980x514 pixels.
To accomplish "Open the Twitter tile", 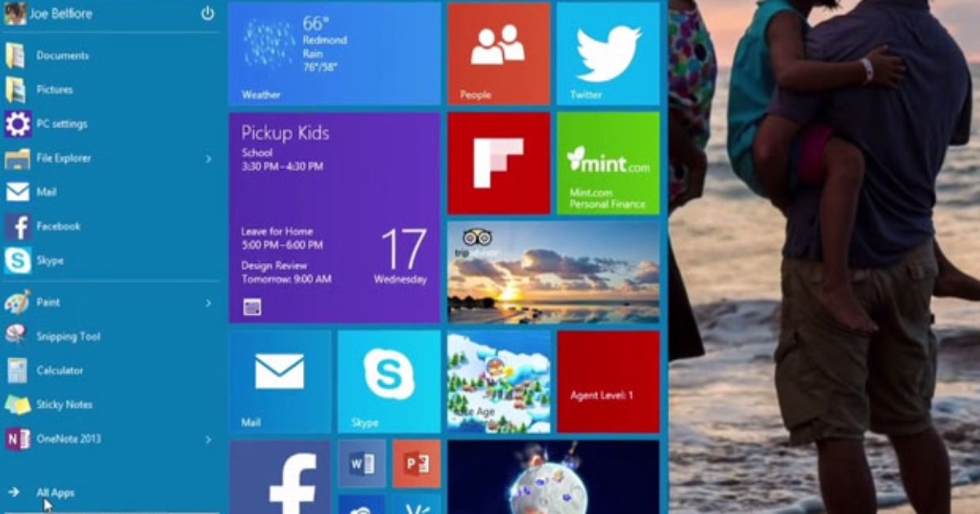I will pyautogui.click(x=608, y=53).
